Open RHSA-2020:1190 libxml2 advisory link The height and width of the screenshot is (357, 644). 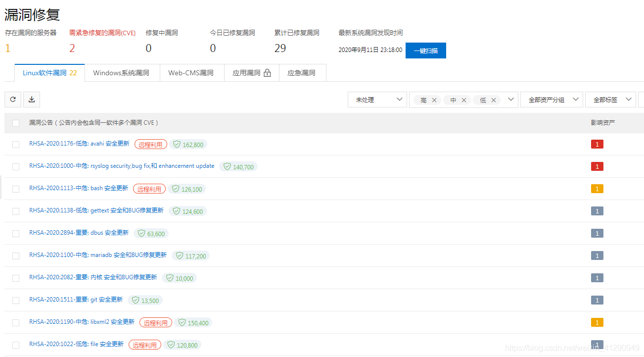point(82,322)
